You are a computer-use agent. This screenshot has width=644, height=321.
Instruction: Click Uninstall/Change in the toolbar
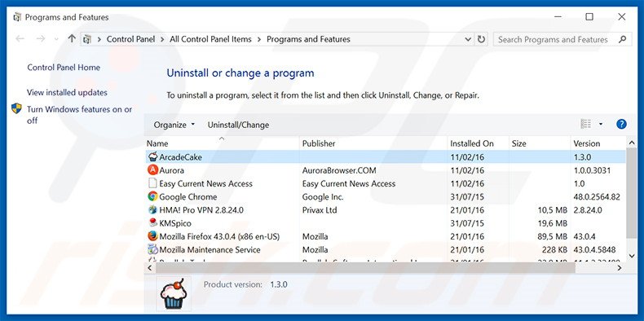pos(238,125)
